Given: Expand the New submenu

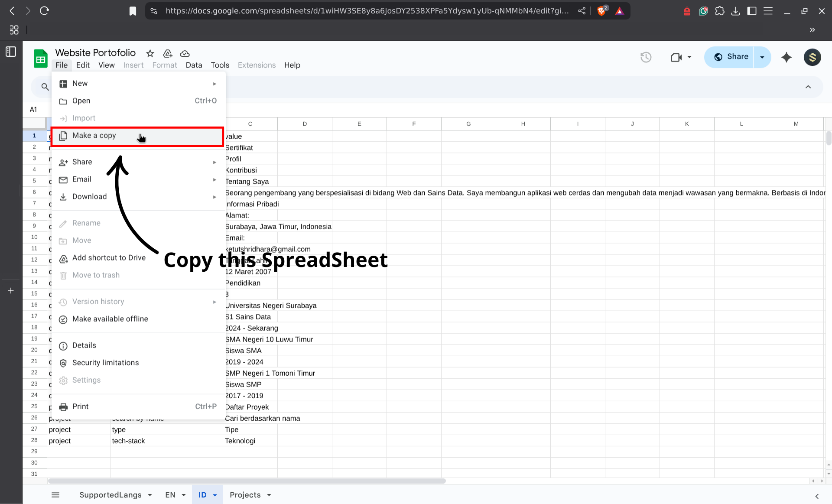Looking at the screenshot, I should click(x=138, y=84).
